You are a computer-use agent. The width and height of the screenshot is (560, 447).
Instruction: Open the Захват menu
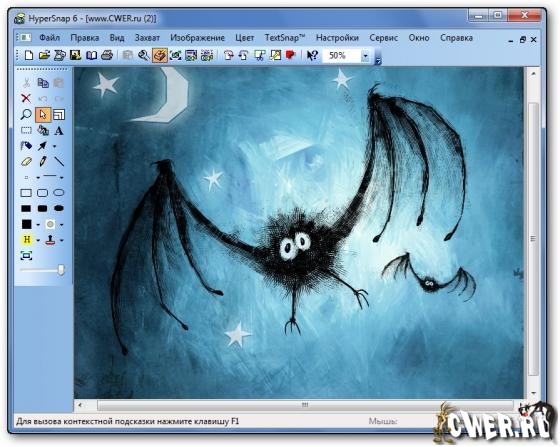click(147, 38)
